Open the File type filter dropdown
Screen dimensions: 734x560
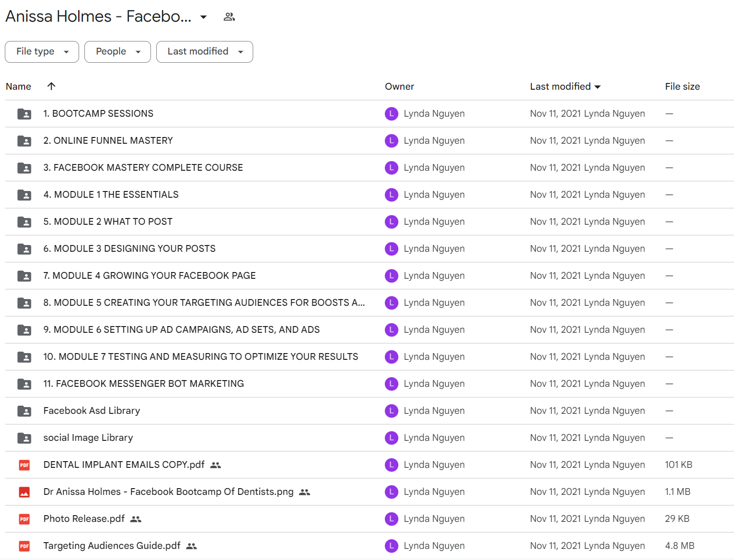point(42,52)
